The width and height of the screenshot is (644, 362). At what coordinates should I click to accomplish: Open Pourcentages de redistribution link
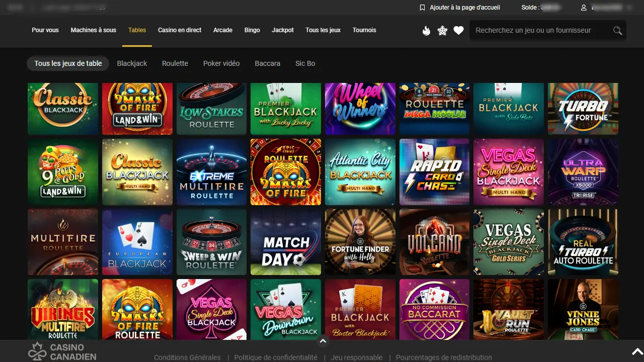tap(444, 357)
